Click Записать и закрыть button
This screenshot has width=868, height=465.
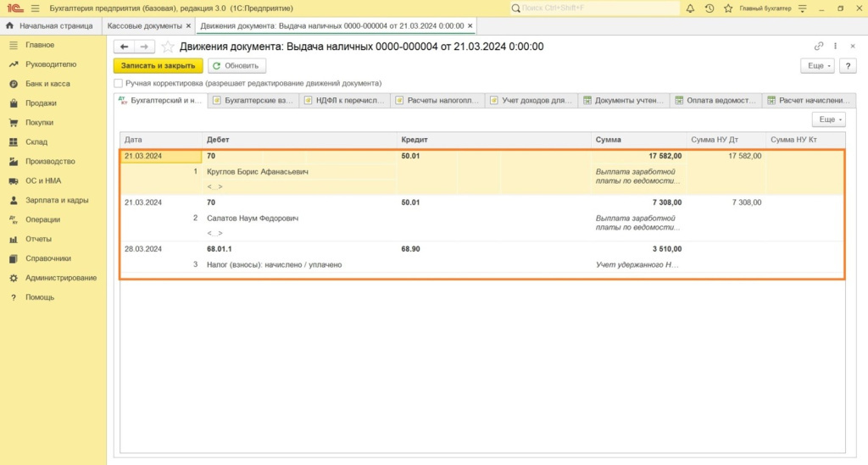[x=159, y=65]
